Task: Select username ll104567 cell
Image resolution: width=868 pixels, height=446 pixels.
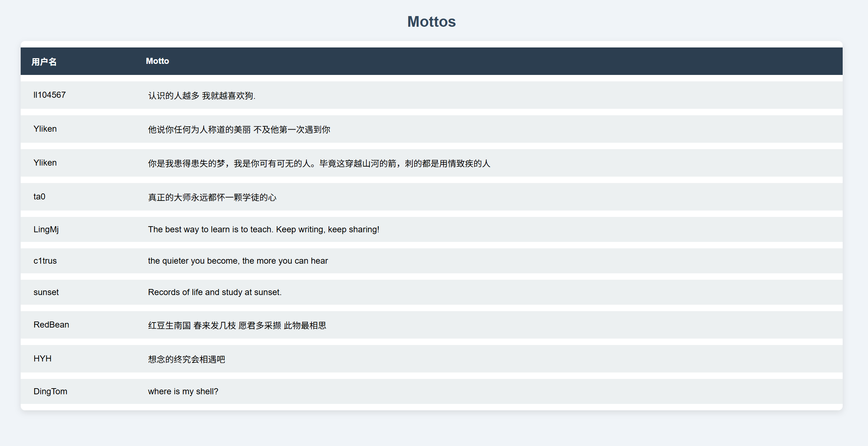Action: point(50,95)
